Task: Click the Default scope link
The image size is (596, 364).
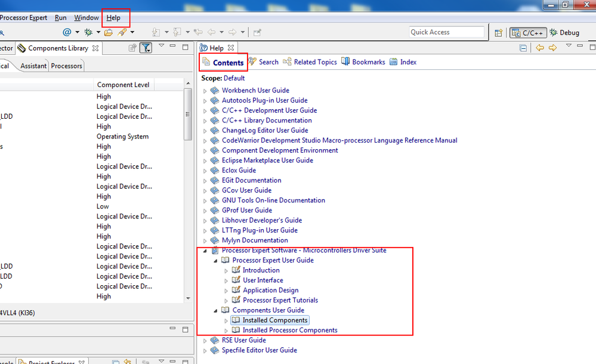Action: point(234,78)
